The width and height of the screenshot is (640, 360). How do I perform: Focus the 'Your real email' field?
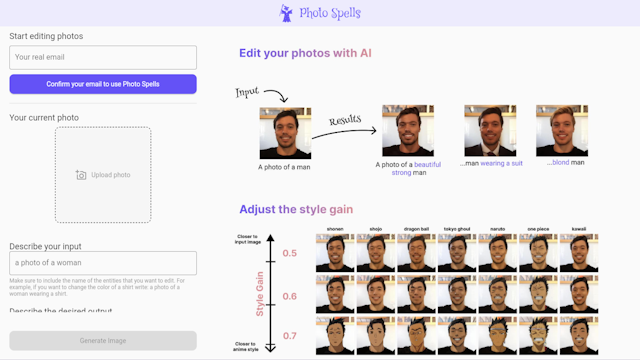point(103,58)
